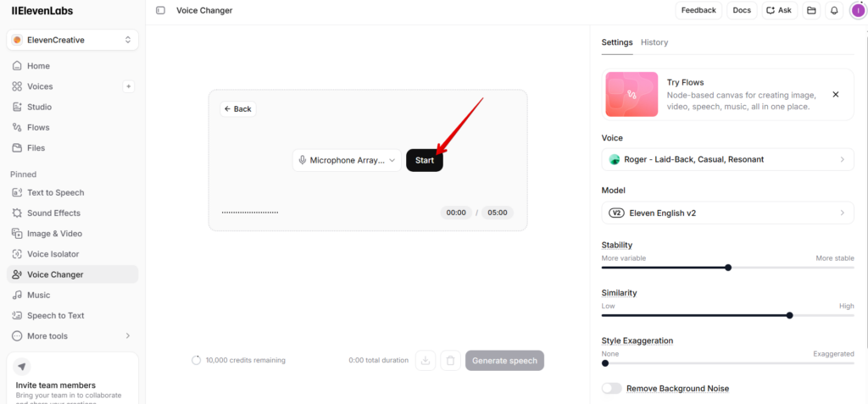Go to Home in sidebar
The image size is (868, 404).
[73, 66]
